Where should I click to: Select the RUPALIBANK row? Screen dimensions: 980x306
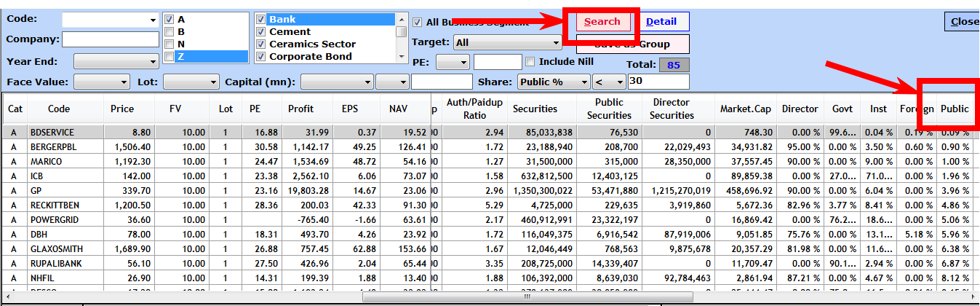coord(488,263)
